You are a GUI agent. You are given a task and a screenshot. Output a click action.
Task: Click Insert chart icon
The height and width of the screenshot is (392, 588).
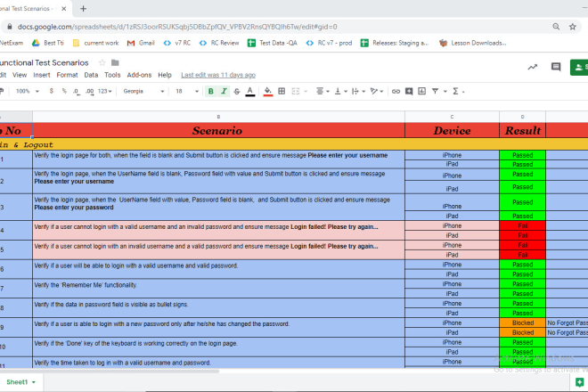[422, 91]
